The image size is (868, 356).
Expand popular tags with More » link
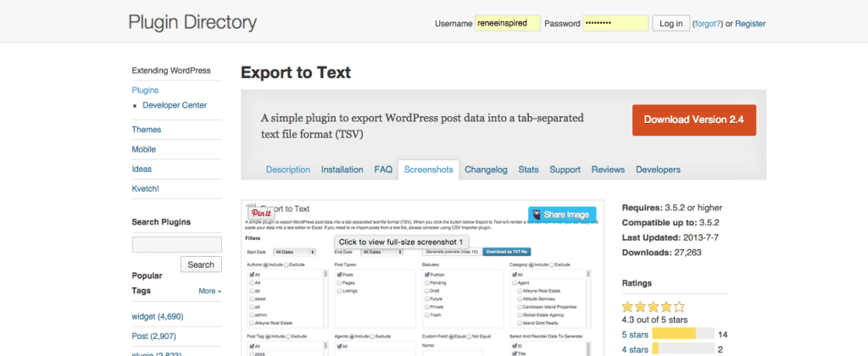pyautogui.click(x=210, y=291)
